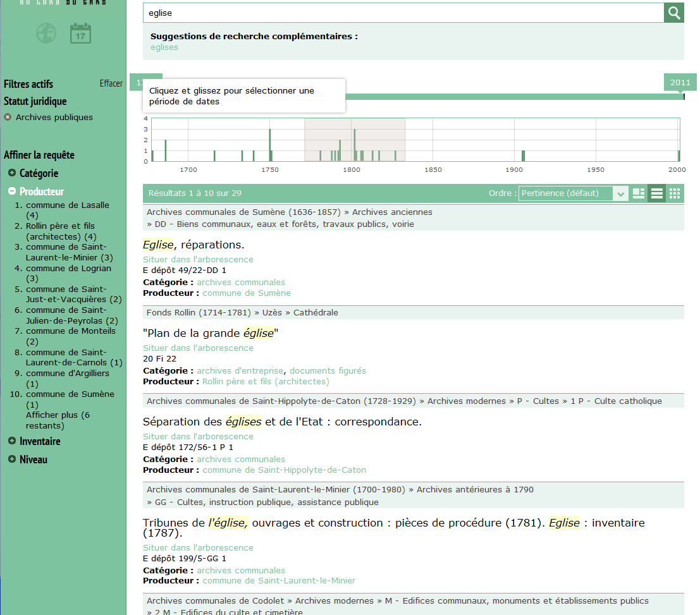The width and height of the screenshot is (700, 615).
Task: Remove the Archives publiques filter
Action: click(x=6, y=117)
